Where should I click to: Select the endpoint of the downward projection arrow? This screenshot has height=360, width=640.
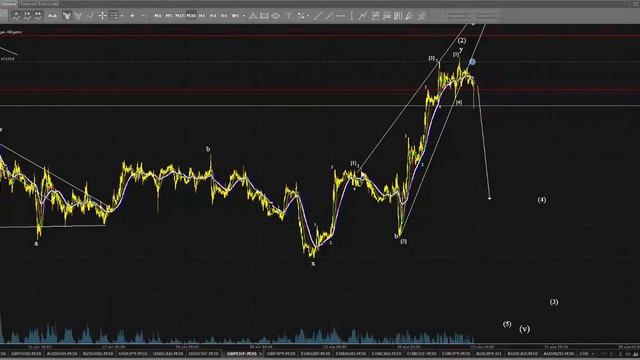pyautogui.click(x=489, y=198)
